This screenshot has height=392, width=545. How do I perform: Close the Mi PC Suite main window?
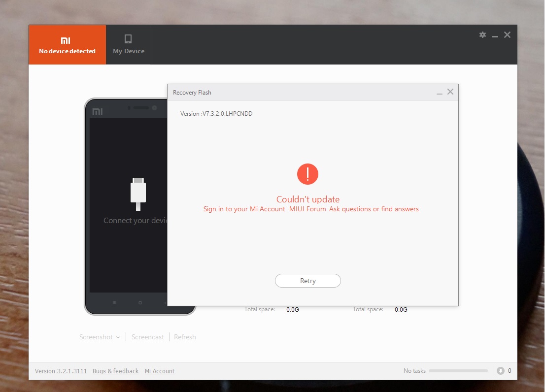tap(507, 35)
